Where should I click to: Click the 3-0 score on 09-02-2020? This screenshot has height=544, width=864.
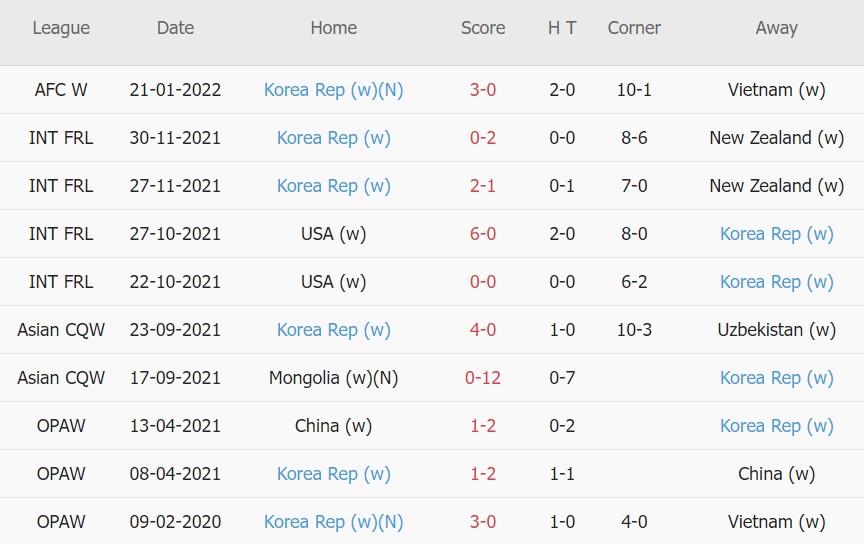483,522
